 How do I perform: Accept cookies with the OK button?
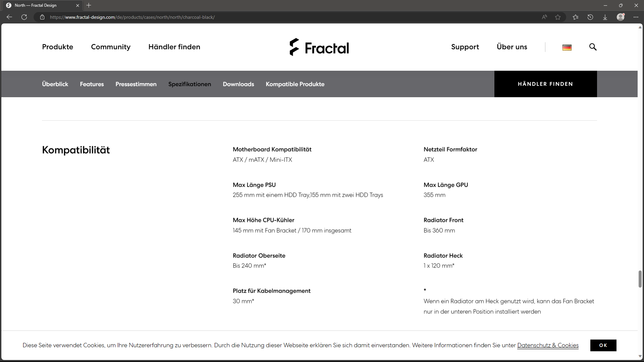point(603,345)
